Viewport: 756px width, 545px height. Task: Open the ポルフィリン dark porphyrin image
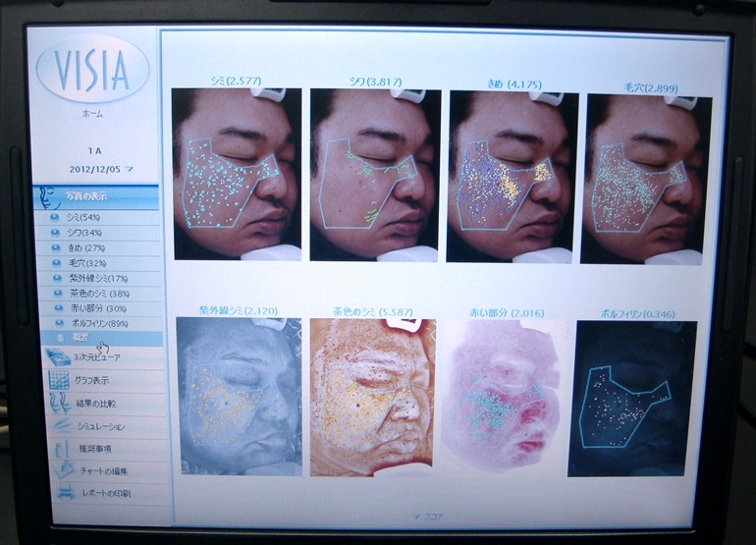tap(633, 399)
